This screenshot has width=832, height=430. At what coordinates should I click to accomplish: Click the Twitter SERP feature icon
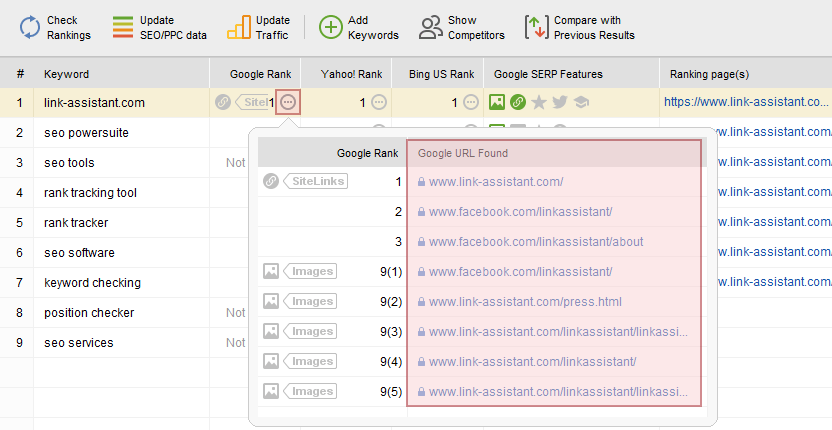560,102
